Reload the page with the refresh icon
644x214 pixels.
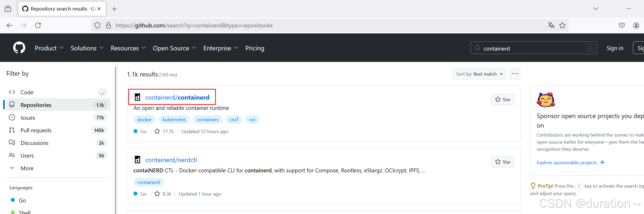38,25
